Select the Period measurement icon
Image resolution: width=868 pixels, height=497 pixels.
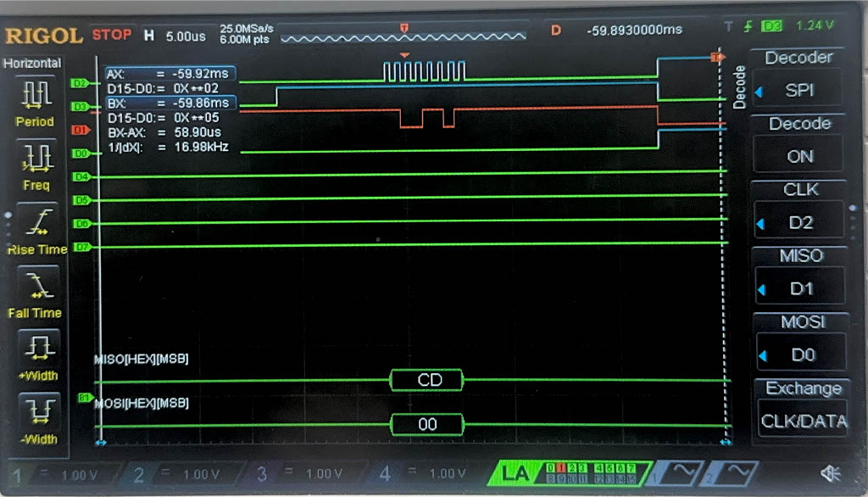[35, 96]
